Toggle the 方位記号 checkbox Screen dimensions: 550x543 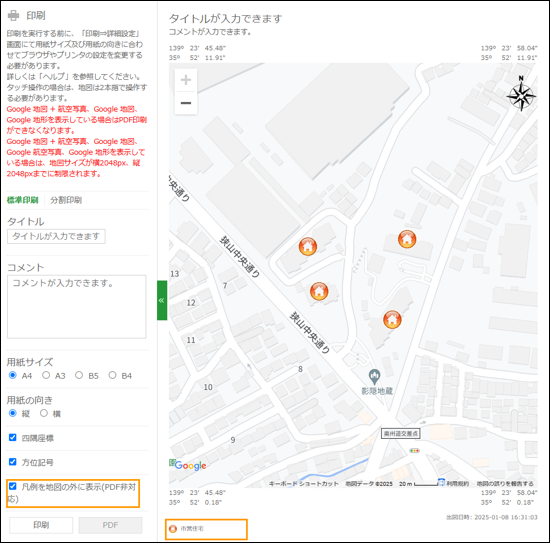click(x=13, y=462)
